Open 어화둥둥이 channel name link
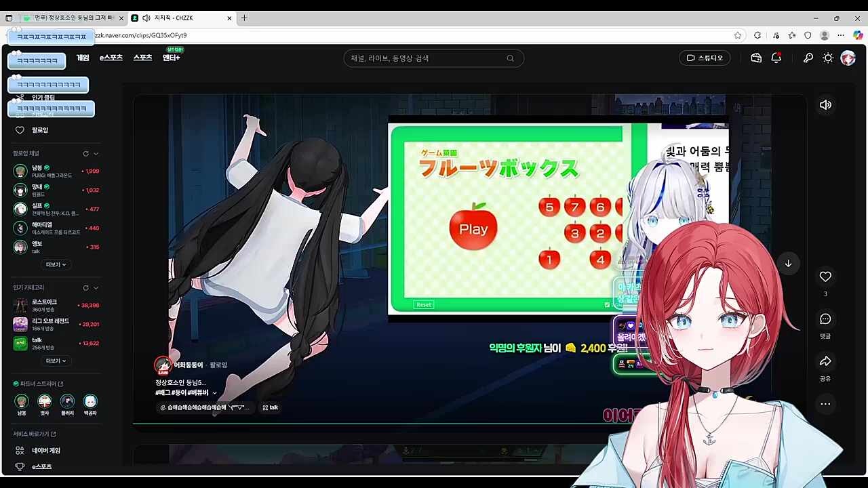Image resolution: width=868 pixels, height=488 pixels. pos(189,365)
